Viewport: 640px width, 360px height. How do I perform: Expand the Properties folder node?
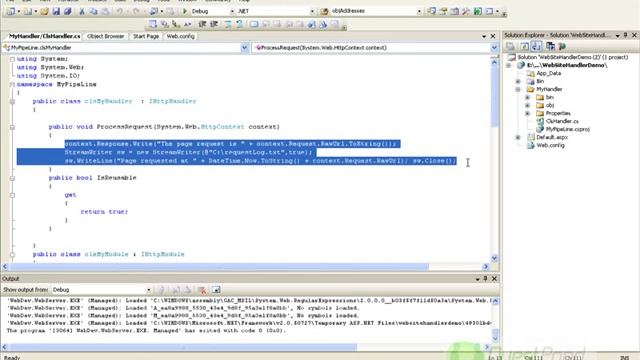tap(527, 113)
